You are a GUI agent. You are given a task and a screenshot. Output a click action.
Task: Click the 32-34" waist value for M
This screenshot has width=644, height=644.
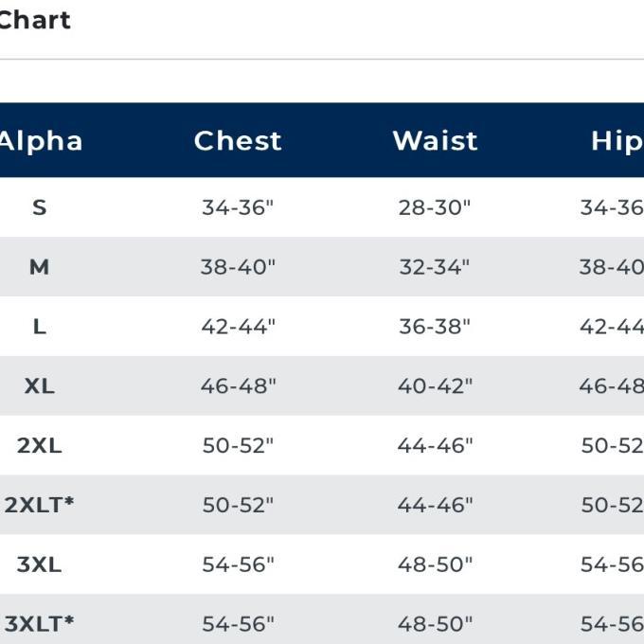tap(435, 267)
